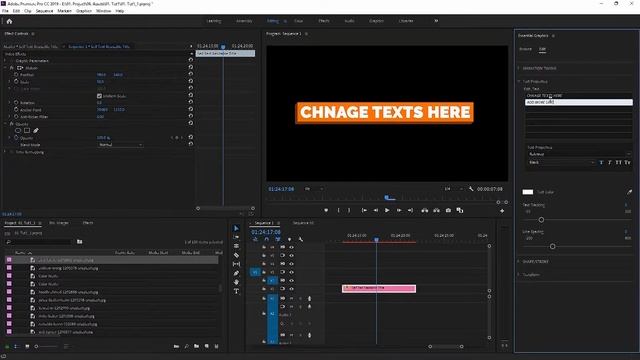
Task: Toggle Faux Bold text style
Action: (x=601, y=162)
